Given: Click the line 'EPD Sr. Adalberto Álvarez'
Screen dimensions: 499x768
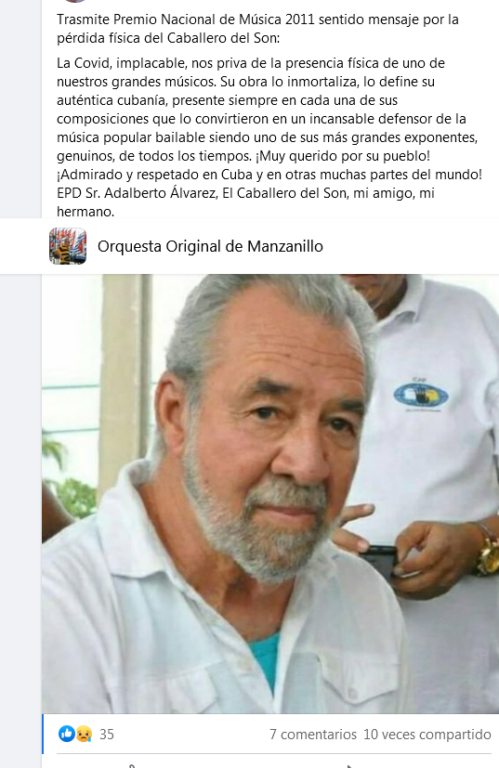Looking at the screenshot, I should [245, 193].
